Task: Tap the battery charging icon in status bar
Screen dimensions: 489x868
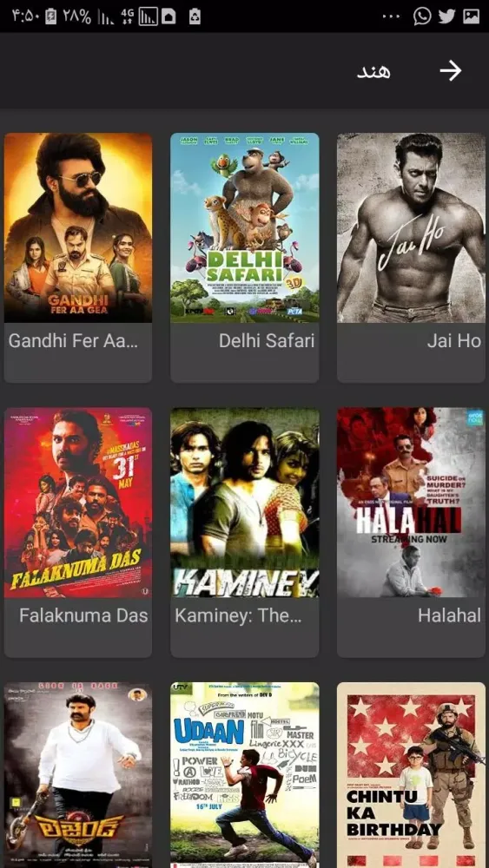Action: click(x=50, y=16)
